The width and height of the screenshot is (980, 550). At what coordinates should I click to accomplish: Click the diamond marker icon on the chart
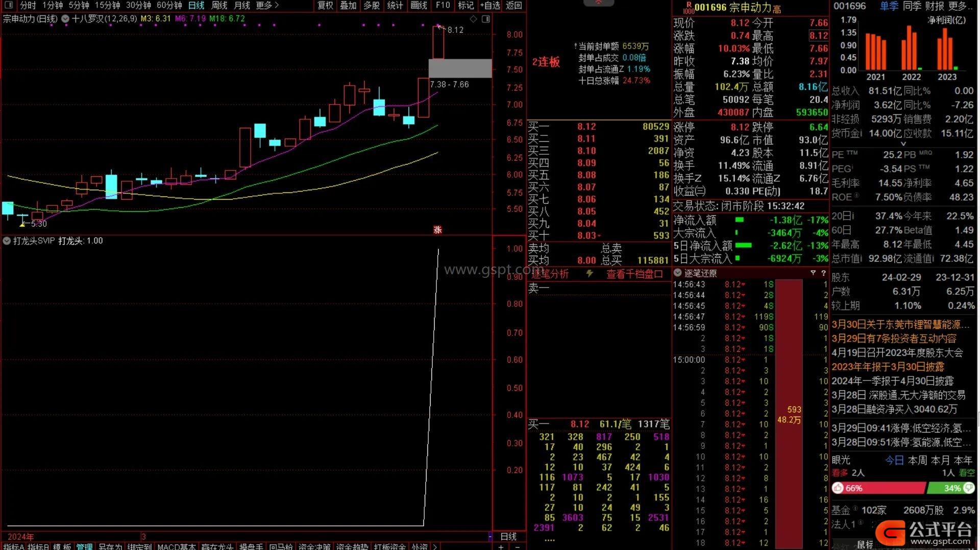(473, 19)
